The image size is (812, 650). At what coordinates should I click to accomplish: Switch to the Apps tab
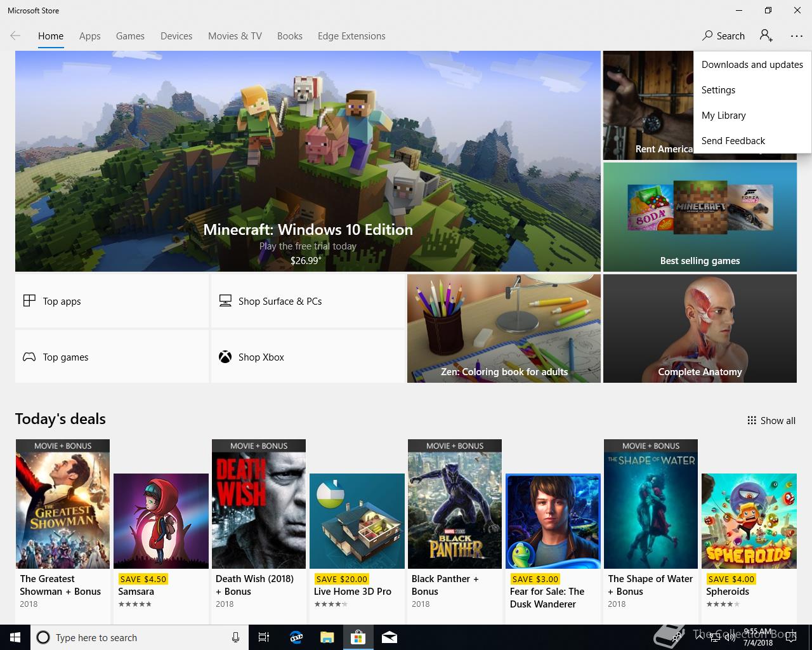(x=90, y=36)
